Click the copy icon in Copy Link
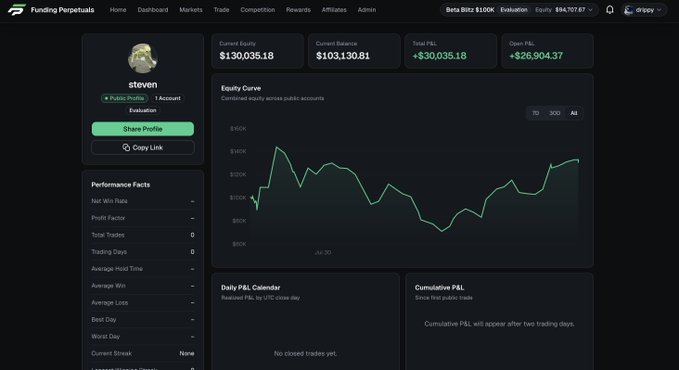The height and width of the screenshot is (370, 679). [126, 147]
